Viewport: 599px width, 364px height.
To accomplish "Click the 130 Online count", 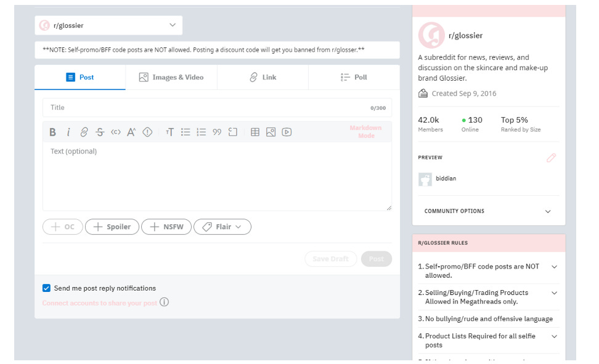I will (x=471, y=124).
